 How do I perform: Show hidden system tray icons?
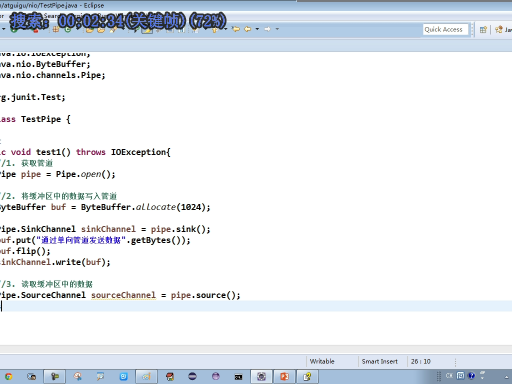(x=506, y=377)
